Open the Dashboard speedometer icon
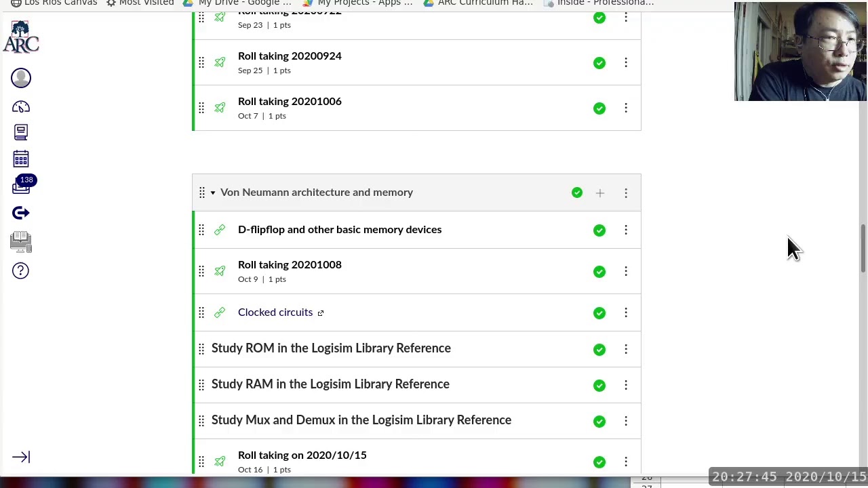This screenshot has height=488, width=868. (21, 107)
